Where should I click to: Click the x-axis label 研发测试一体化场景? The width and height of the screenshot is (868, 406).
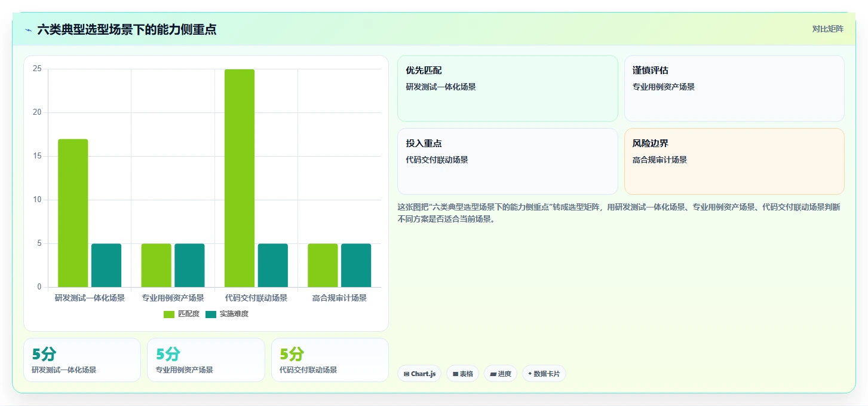coord(90,298)
